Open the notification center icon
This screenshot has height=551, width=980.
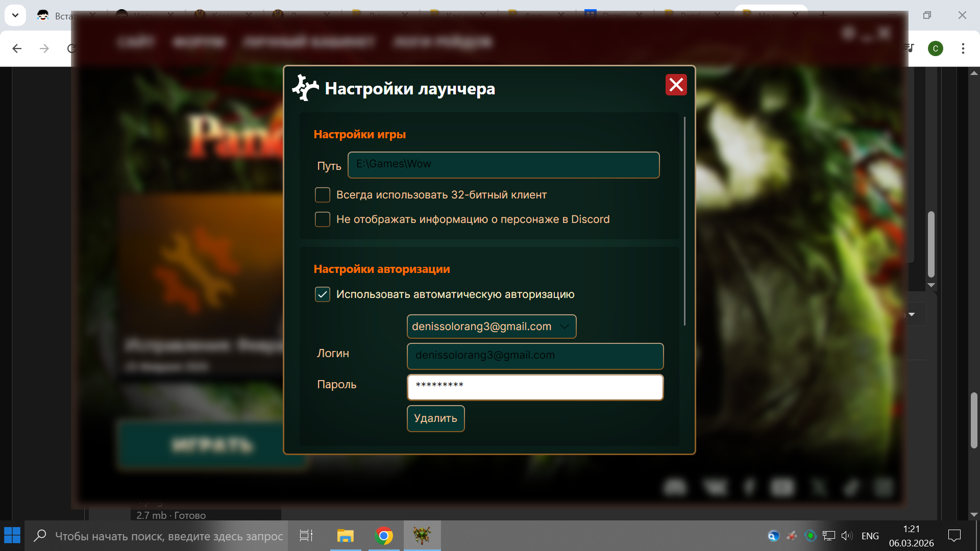954,535
